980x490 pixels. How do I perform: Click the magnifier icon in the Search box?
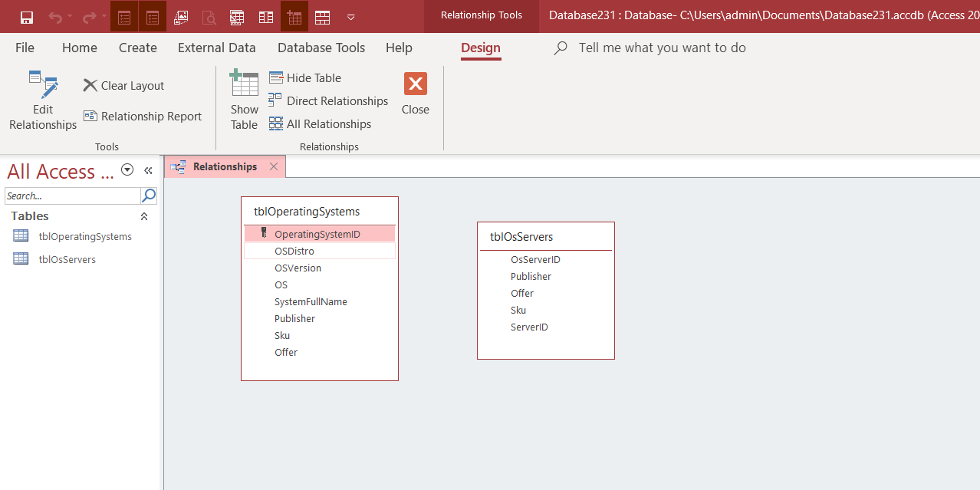149,196
